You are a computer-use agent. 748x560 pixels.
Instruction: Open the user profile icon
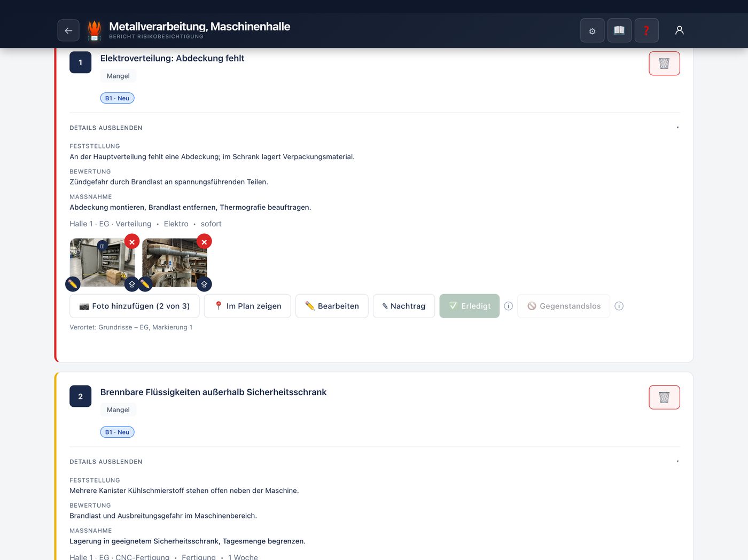tap(680, 30)
